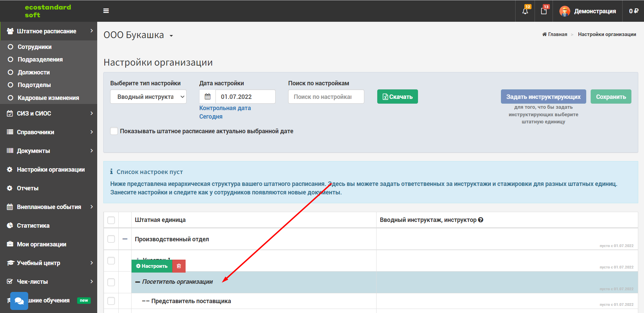The image size is (644, 313).
Task: Click the СИЗ и СИОС sidebar icon
Action: click(x=10, y=114)
